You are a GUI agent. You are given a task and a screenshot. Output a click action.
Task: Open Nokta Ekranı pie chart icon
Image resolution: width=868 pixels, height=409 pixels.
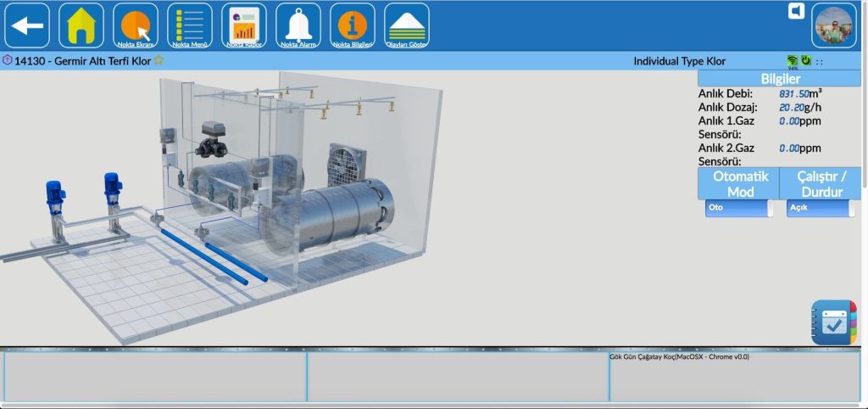136,26
